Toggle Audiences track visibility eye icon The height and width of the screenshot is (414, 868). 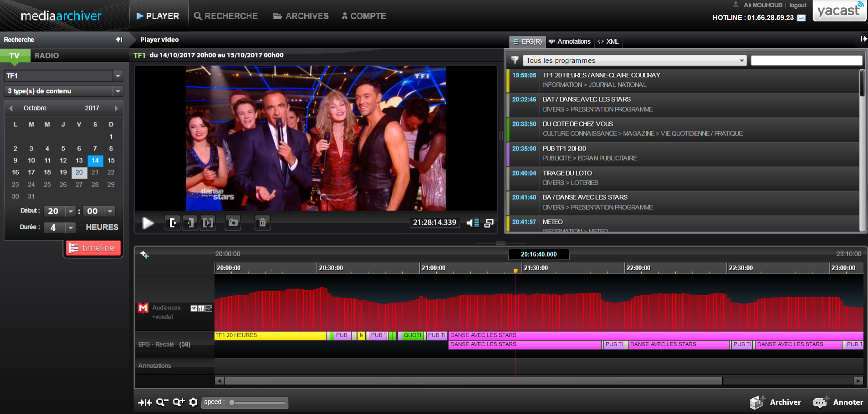[194, 308]
